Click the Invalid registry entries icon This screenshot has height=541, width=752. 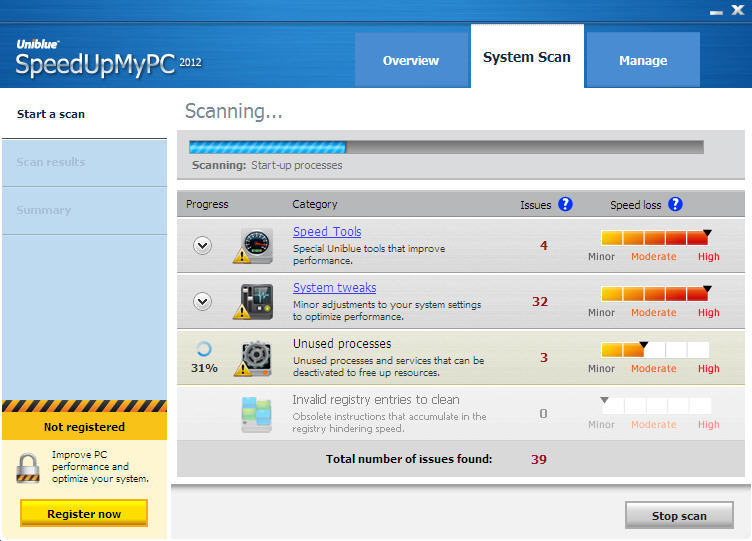[x=256, y=413]
